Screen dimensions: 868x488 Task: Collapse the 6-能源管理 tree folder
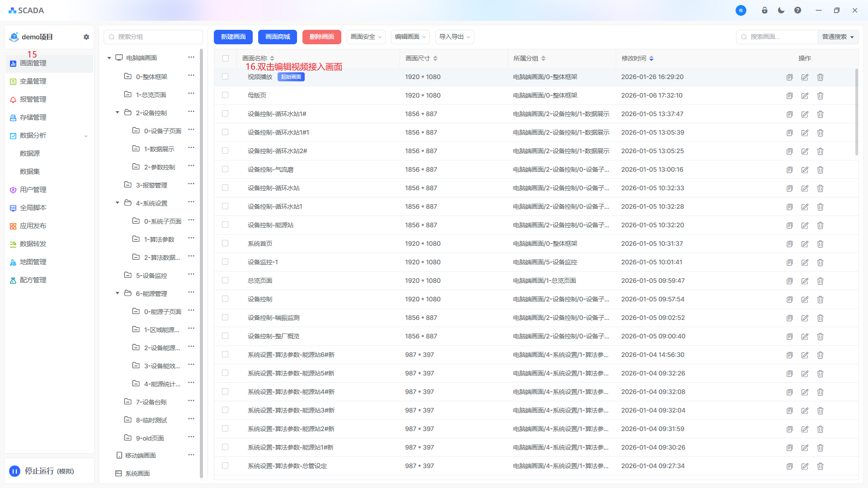pos(118,293)
